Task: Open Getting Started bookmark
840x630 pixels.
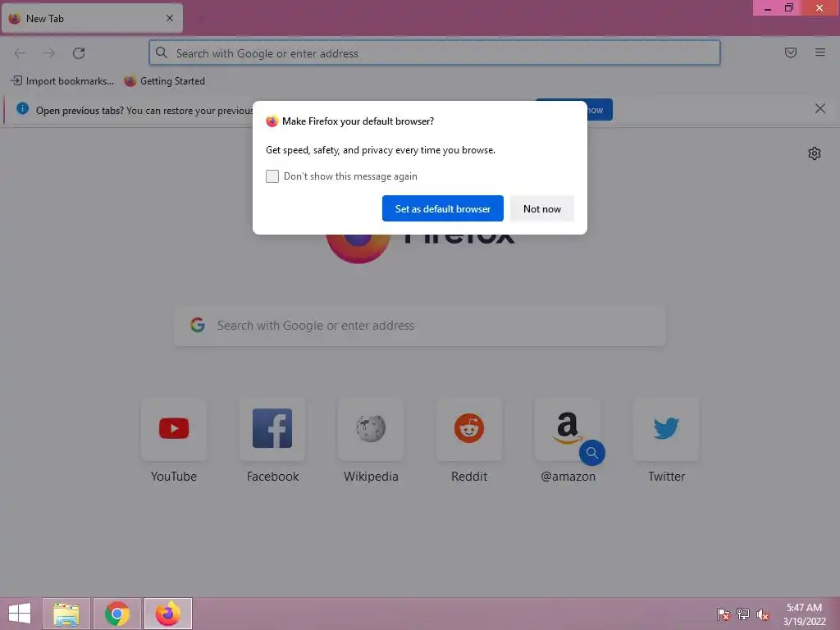Action: click(x=164, y=81)
